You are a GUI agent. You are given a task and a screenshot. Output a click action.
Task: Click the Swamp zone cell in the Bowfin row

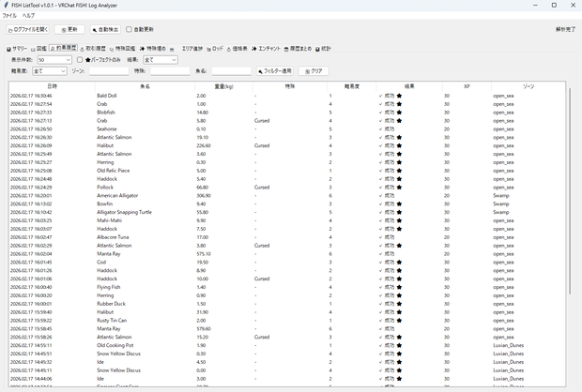point(500,204)
